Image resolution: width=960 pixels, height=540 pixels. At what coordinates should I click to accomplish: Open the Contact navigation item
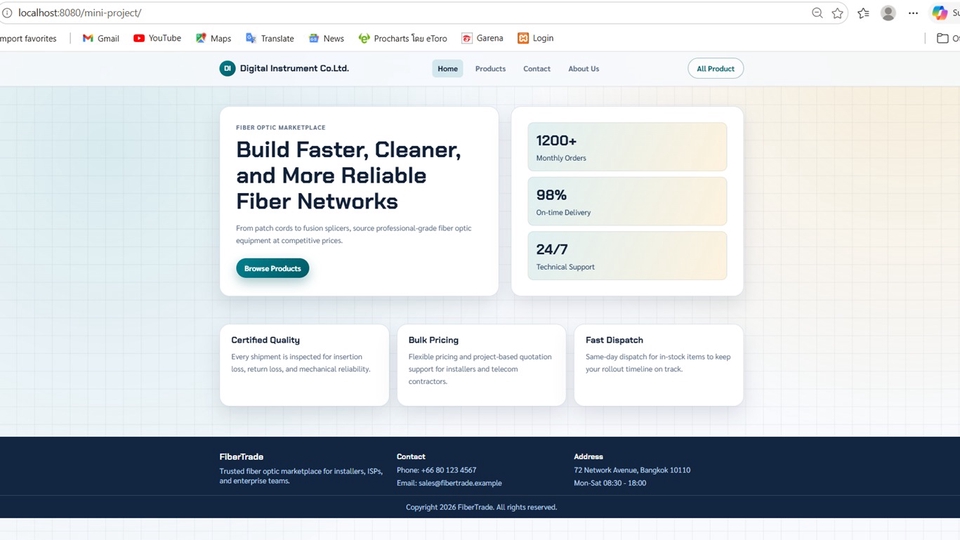[x=537, y=69]
